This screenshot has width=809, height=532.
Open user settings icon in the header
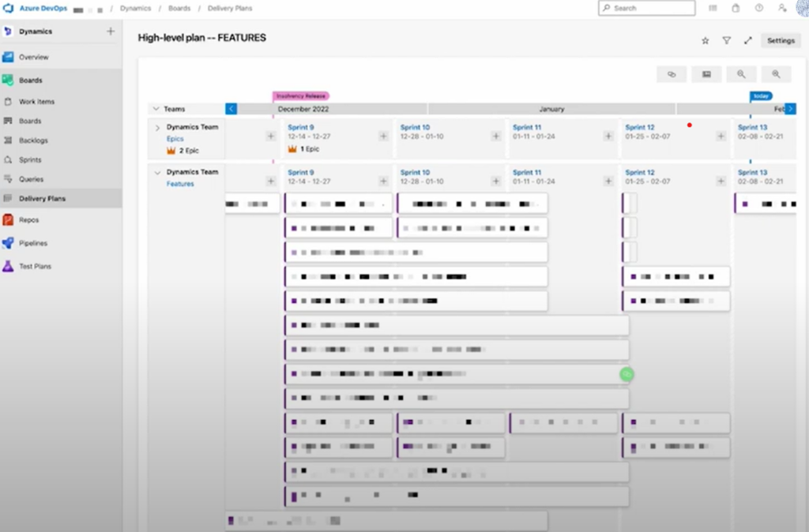click(781, 8)
